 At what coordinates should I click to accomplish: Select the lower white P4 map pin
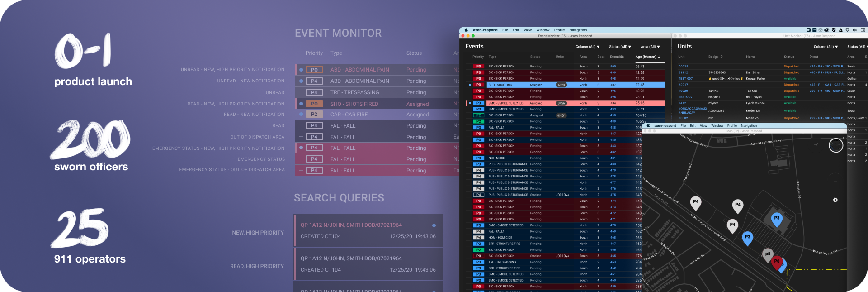732,225
